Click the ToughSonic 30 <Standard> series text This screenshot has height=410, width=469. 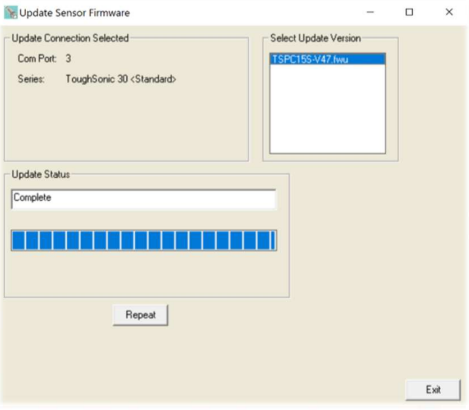pyautogui.click(x=121, y=79)
